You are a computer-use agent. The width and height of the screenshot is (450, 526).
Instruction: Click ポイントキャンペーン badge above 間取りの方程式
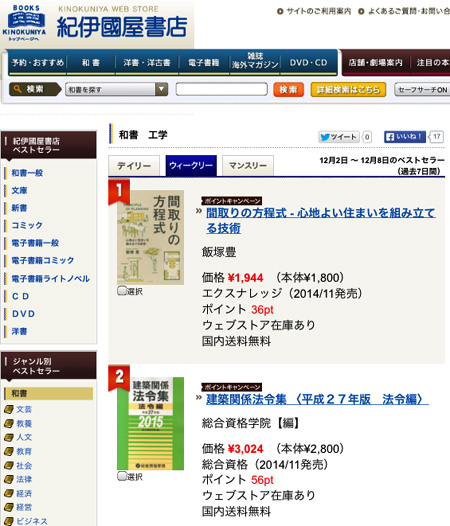point(232,201)
